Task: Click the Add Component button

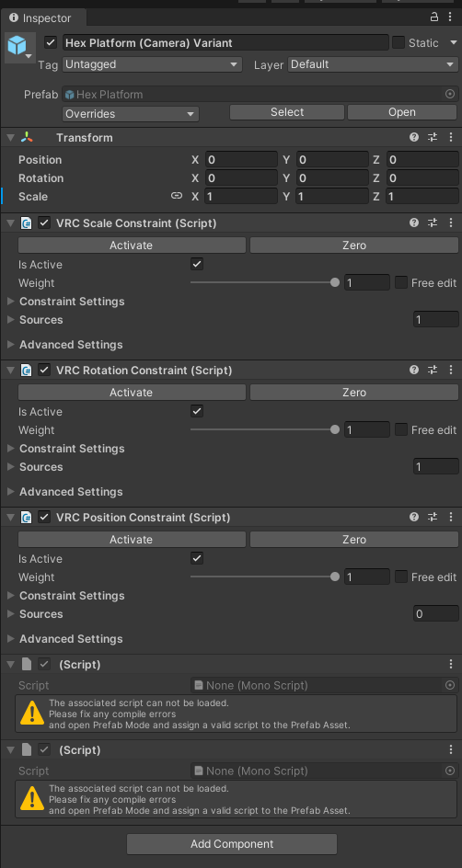Action: click(x=232, y=844)
